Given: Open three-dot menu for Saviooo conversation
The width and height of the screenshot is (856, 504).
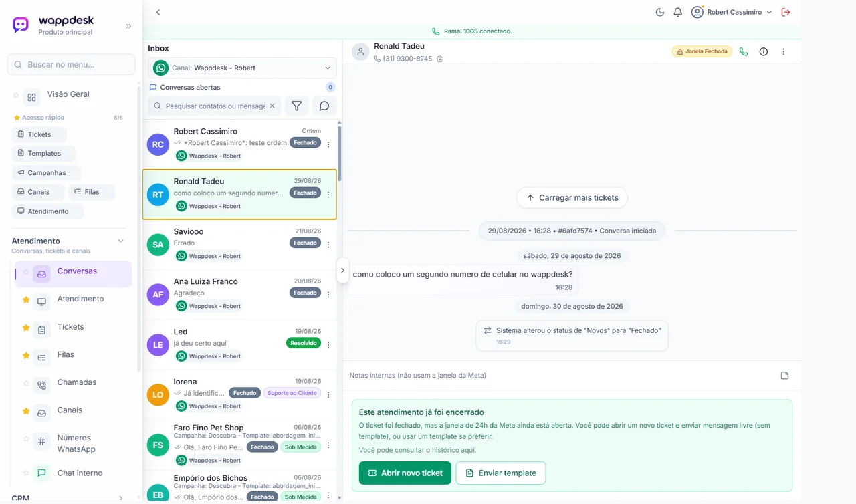Looking at the screenshot, I should [x=328, y=245].
